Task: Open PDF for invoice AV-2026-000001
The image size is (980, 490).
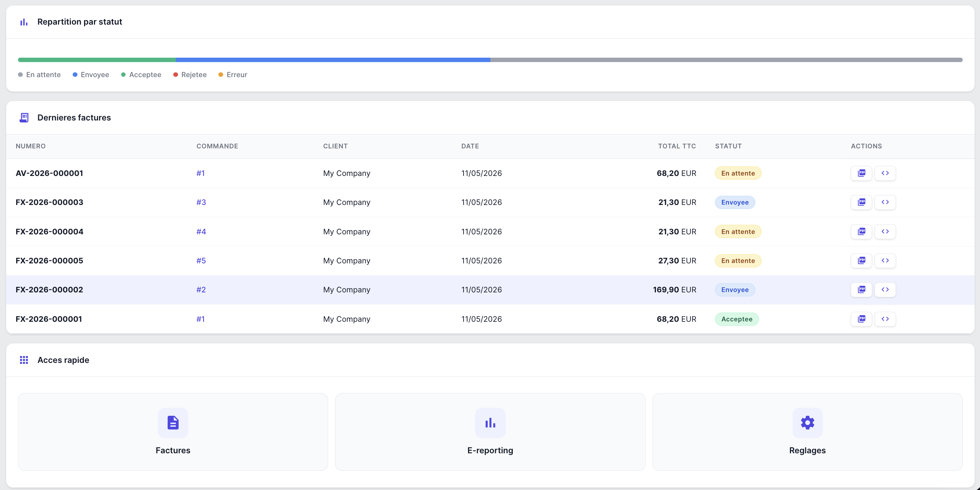Action: (x=861, y=173)
